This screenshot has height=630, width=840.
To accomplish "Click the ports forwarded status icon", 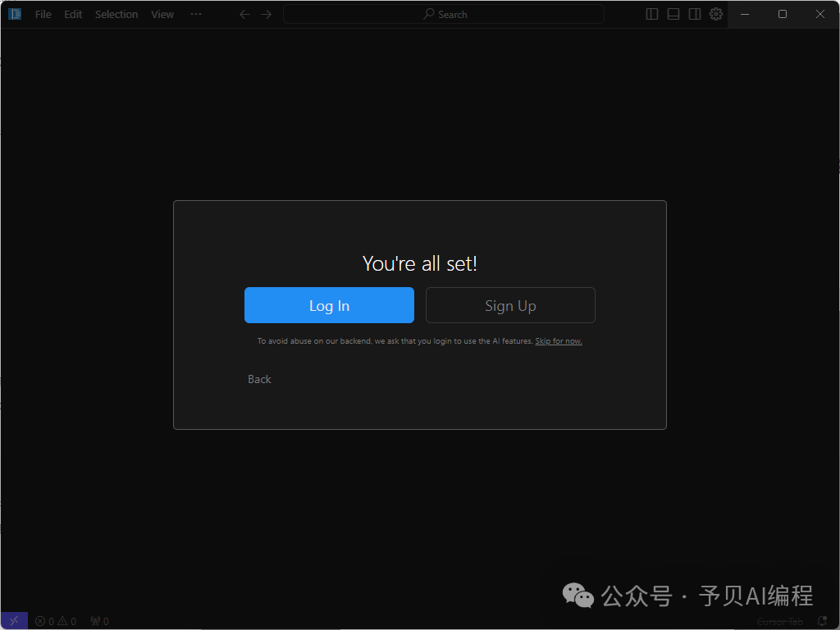I will point(99,622).
